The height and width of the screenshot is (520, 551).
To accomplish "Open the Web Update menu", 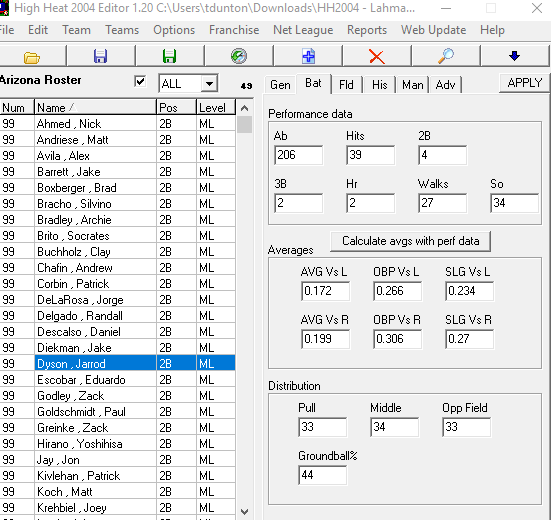I will [433, 30].
